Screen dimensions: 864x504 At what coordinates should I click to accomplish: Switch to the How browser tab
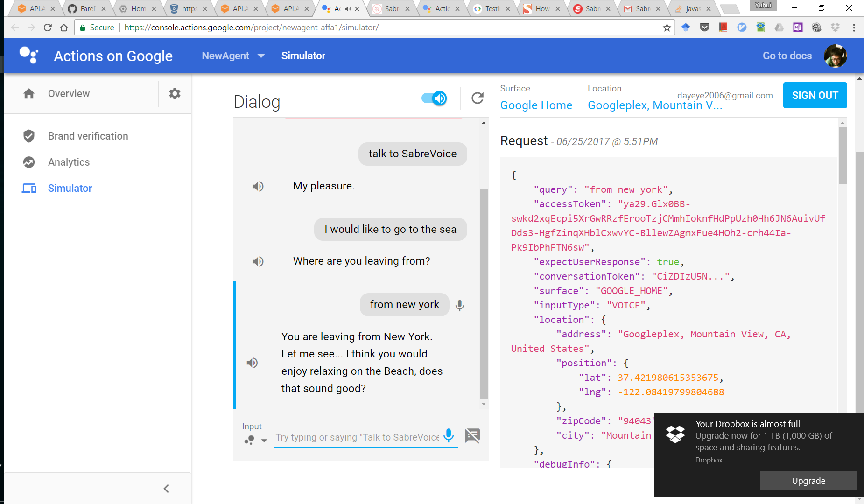point(542,8)
